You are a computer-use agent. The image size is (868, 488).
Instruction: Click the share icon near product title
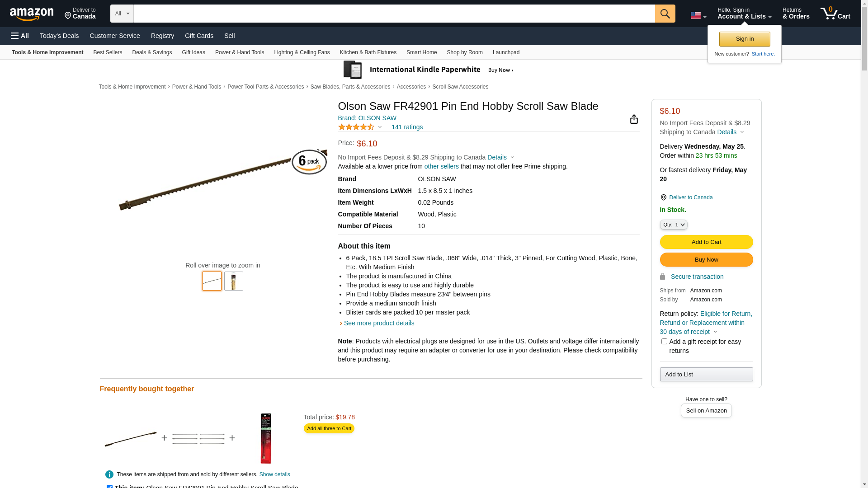[x=634, y=119]
